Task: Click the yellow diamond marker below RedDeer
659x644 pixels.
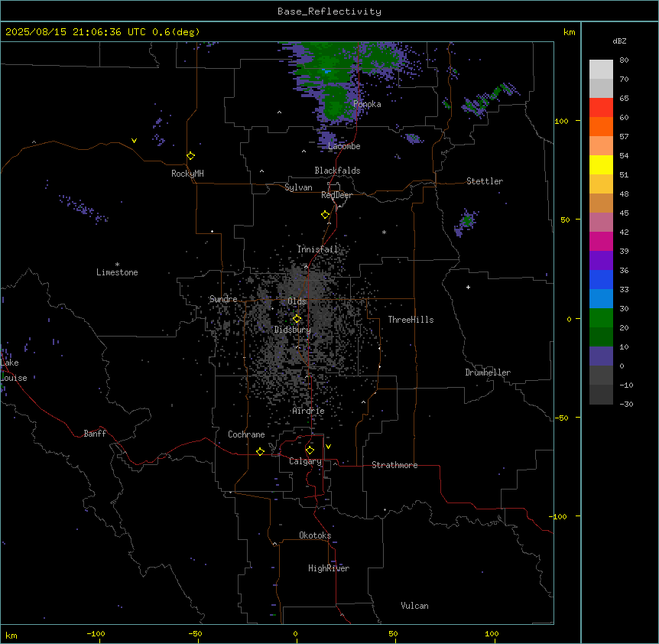Action: (x=326, y=215)
